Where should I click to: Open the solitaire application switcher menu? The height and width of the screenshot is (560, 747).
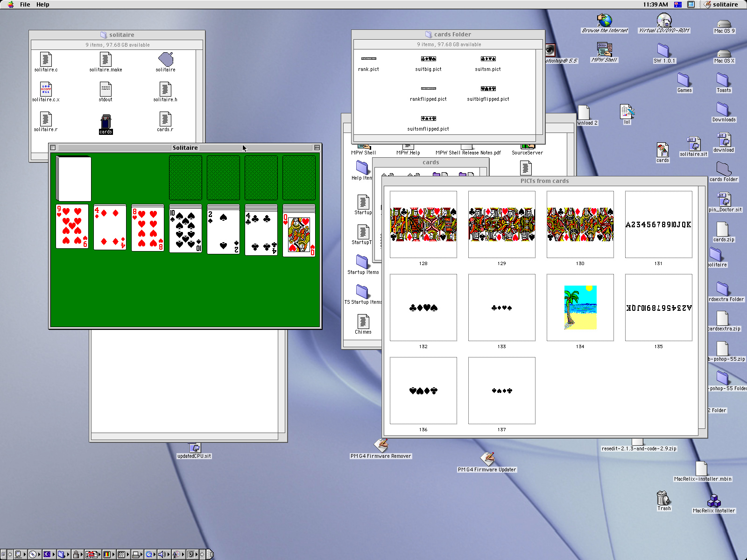(x=721, y=5)
